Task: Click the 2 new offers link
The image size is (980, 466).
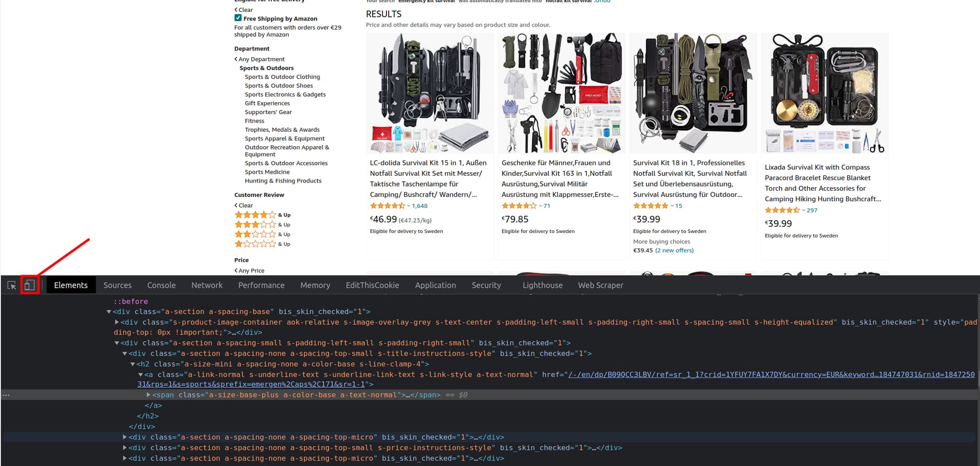Action: click(x=674, y=250)
